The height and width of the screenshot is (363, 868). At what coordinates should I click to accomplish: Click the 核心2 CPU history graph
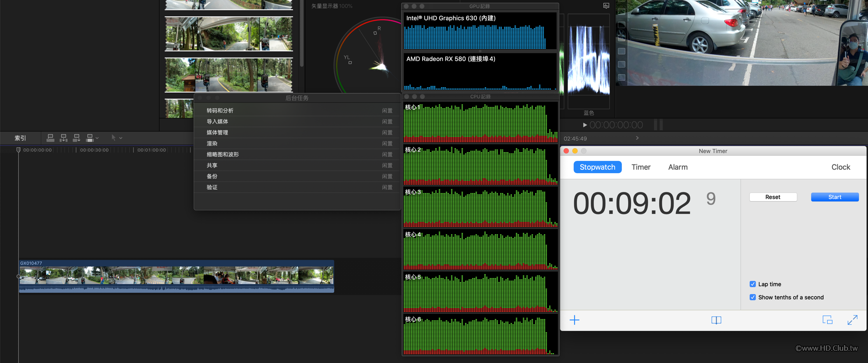pyautogui.click(x=480, y=165)
